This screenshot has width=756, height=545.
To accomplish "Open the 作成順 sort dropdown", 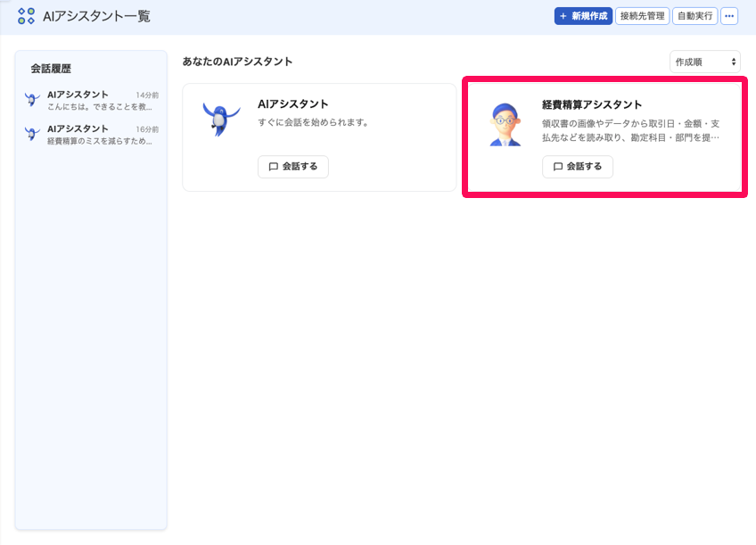I will 705,62.
